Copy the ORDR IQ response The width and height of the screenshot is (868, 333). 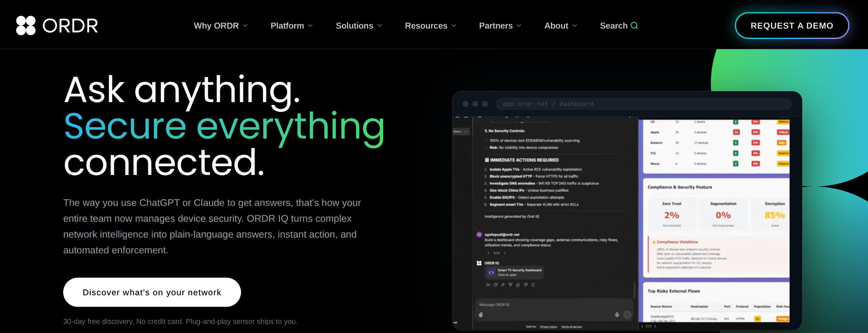(x=495, y=285)
